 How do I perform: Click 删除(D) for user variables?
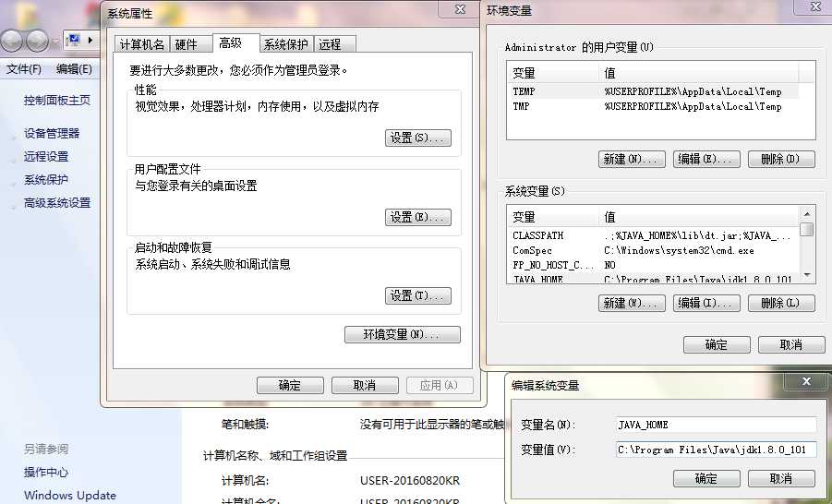click(x=781, y=159)
